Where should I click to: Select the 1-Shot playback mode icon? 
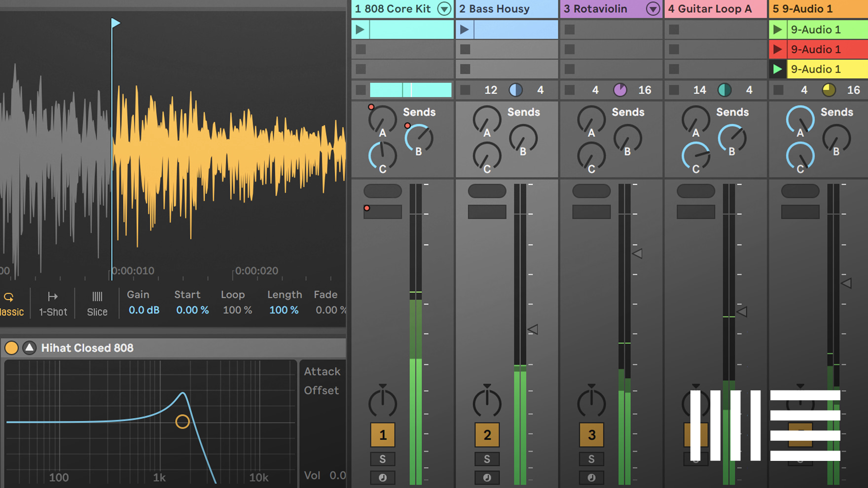[53, 297]
